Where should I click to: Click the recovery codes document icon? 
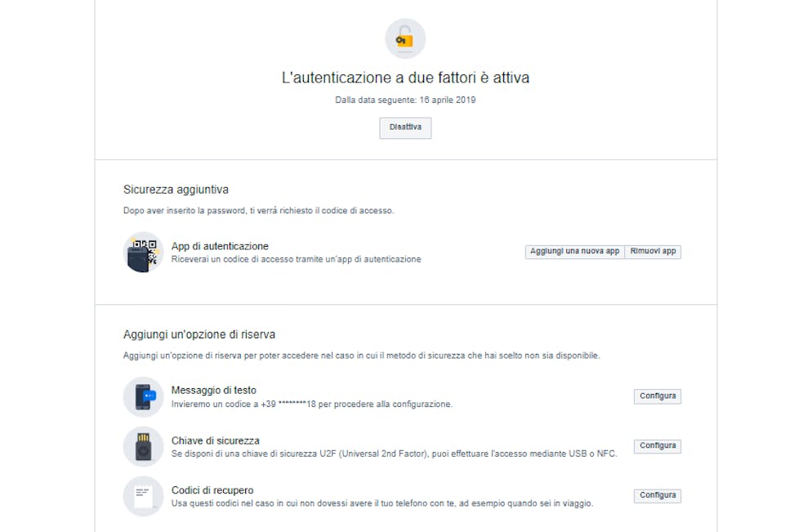coord(143,496)
